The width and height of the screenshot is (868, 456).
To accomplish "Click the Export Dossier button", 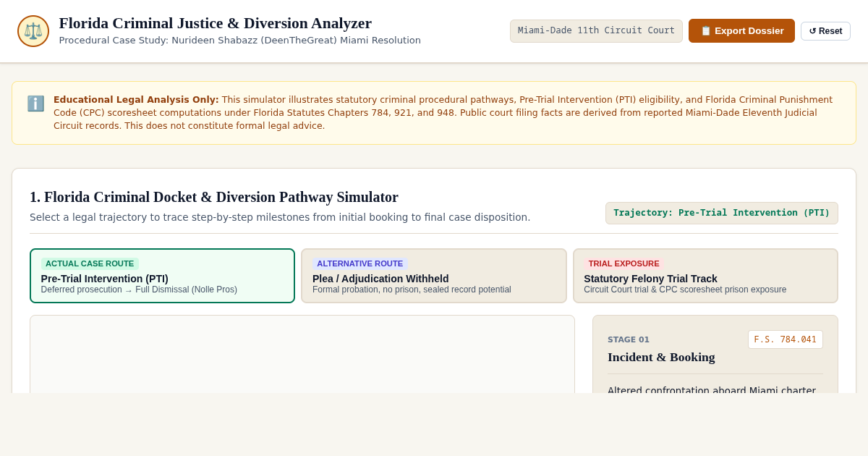I will (x=741, y=30).
